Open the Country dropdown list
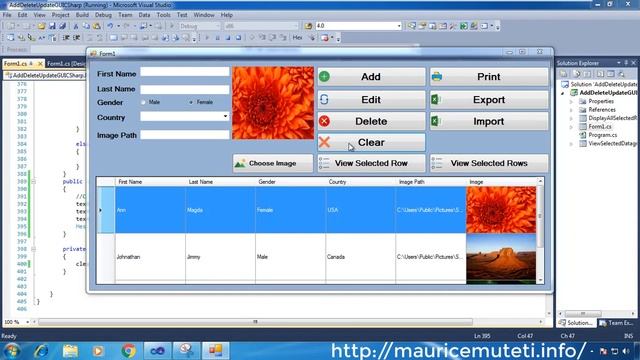Image resolution: width=640 pixels, height=360 pixels. (x=225, y=117)
